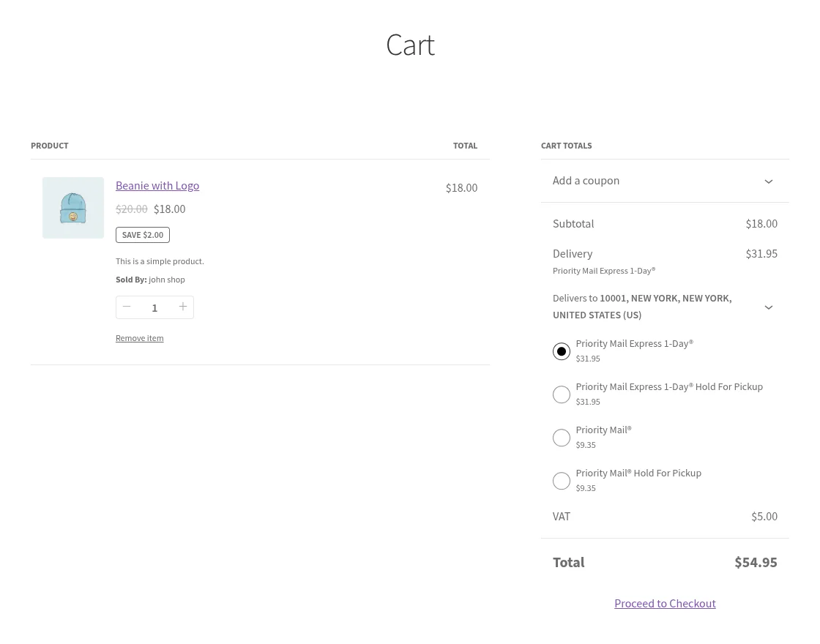
Task: Click the SAVE $2.00 badge
Action: click(x=142, y=234)
